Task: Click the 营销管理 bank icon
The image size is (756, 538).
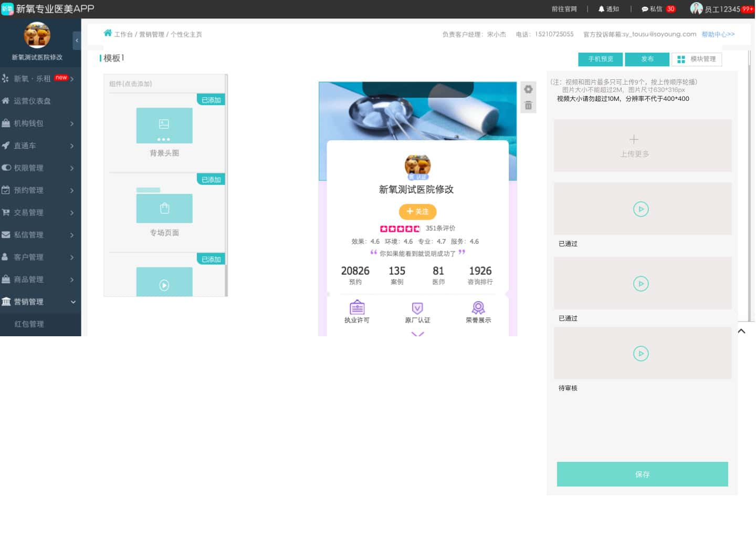Action: [x=6, y=302]
